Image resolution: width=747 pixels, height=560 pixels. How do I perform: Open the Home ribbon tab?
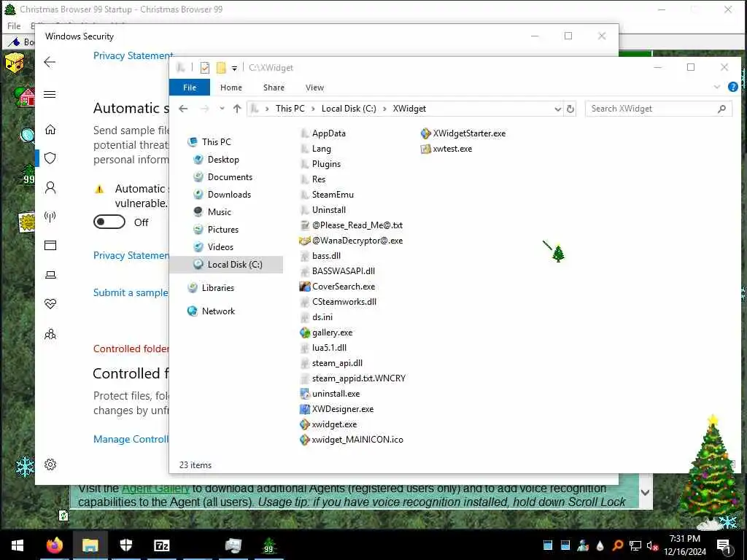(231, 87)
